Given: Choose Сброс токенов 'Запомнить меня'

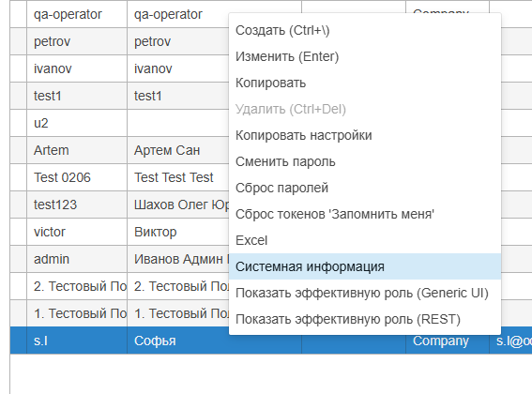Looking at the screenshot, I should click(x=365, y=214).
